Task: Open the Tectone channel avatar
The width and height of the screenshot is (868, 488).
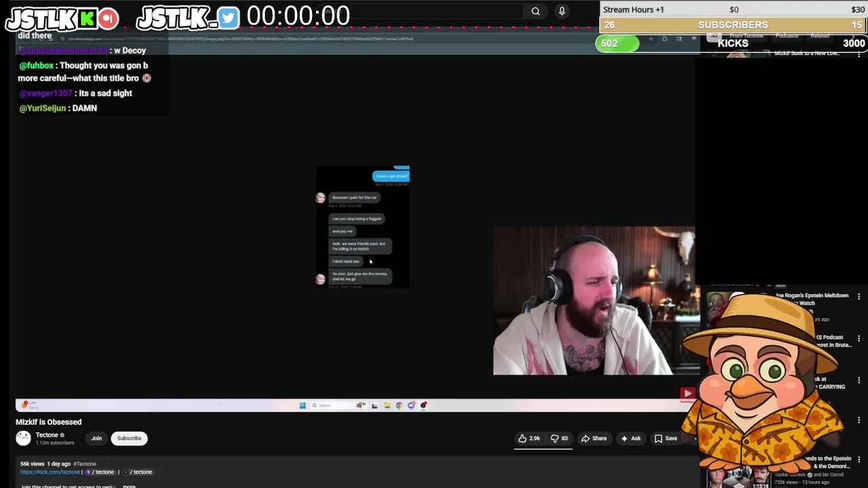Action: pos(24,439)
